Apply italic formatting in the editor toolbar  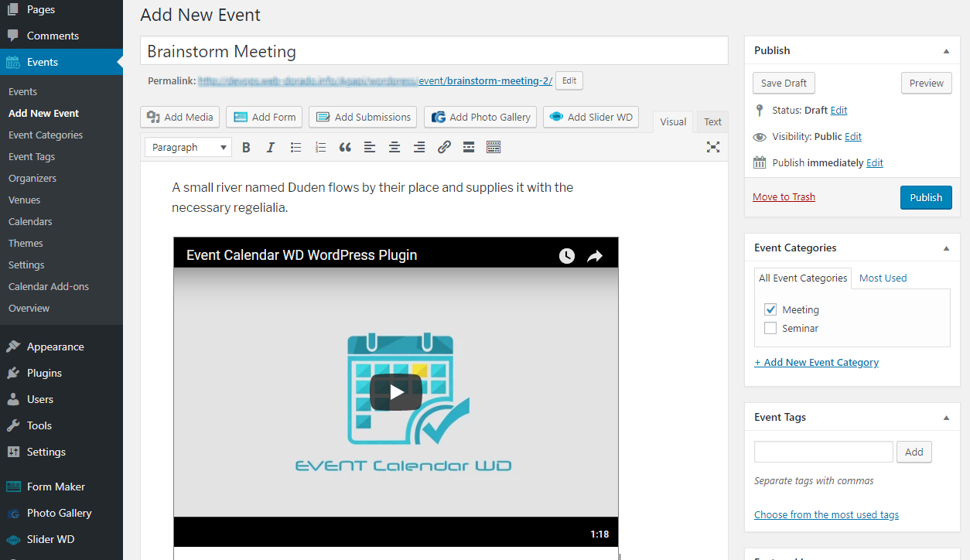pyautogui.click(x=271, y=147)
